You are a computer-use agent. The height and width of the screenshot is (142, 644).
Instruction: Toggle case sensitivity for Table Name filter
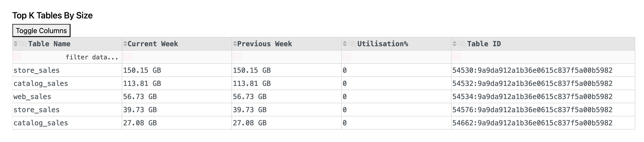[x=17, y=57]
